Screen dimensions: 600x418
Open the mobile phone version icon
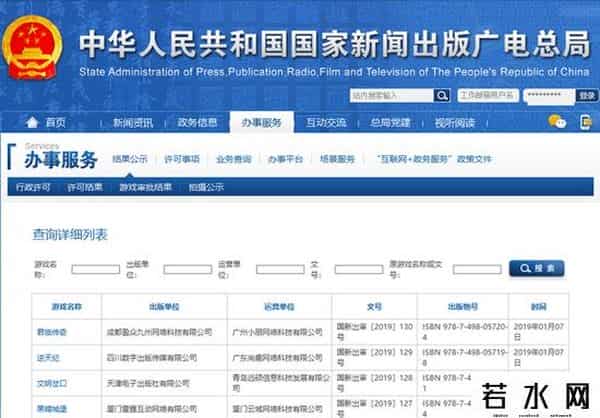coord(585,122)
